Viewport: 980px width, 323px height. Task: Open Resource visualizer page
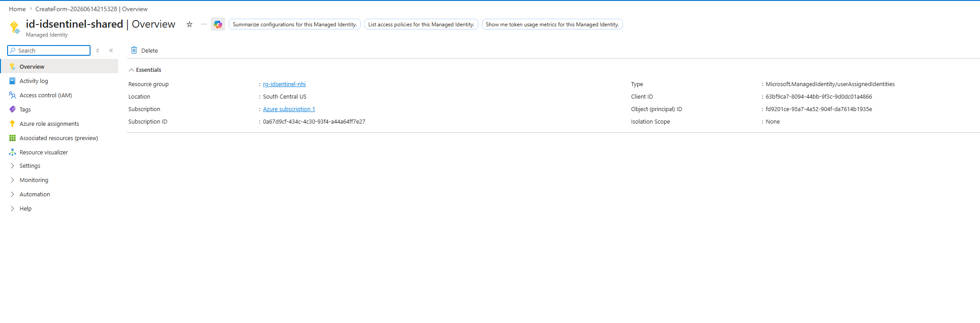coord(59,152)
